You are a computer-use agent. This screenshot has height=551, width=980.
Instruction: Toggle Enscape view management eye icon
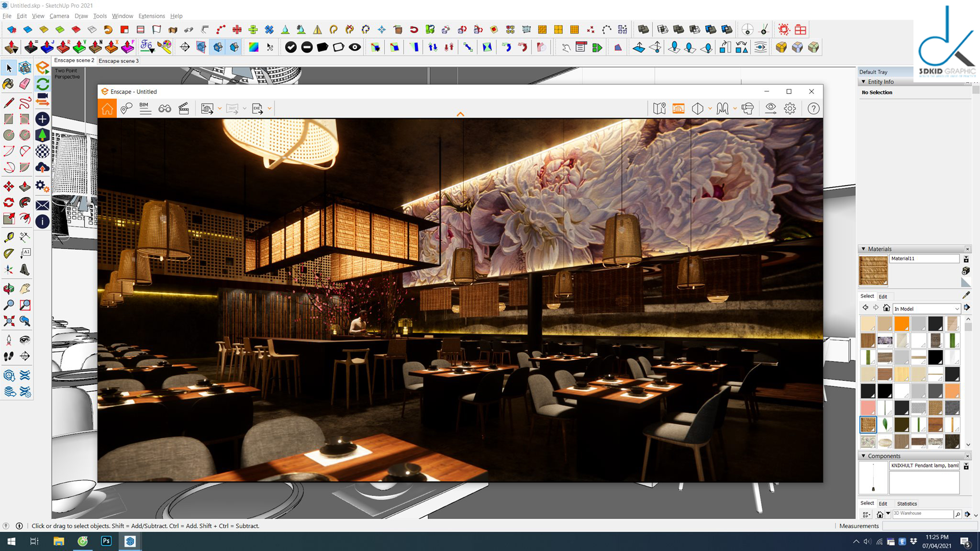[x=770, y=109]
